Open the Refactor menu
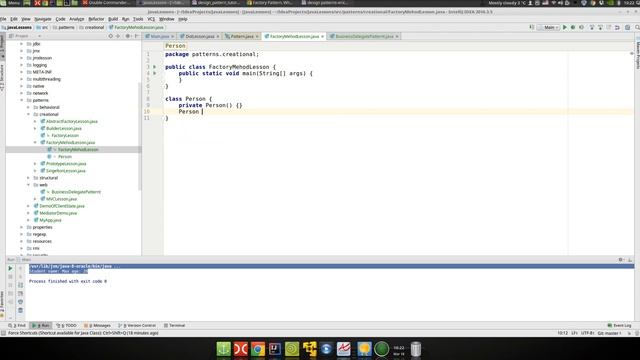This screenshot has height=360, width=640. pos(96,19)
